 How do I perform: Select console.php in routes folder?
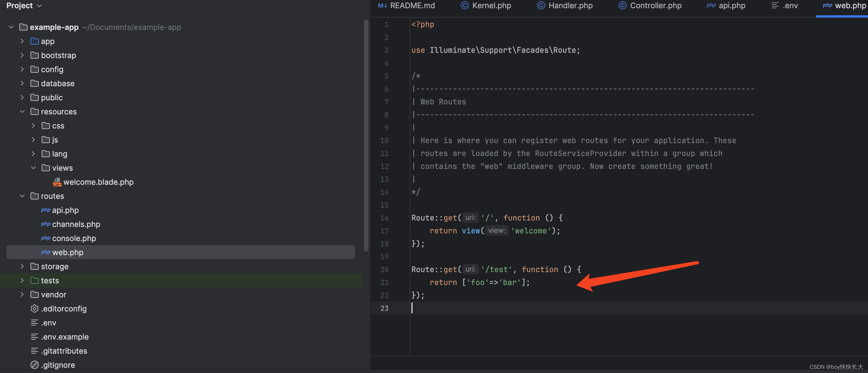[x=74, y=238]
